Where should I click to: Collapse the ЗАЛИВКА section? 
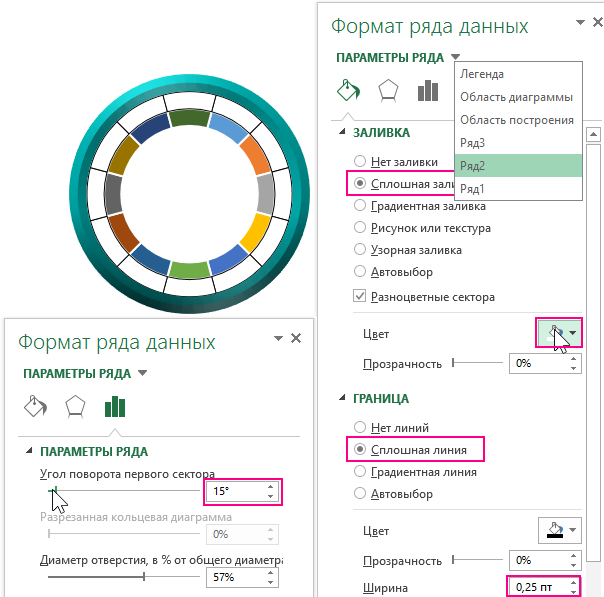pos(343,132)
